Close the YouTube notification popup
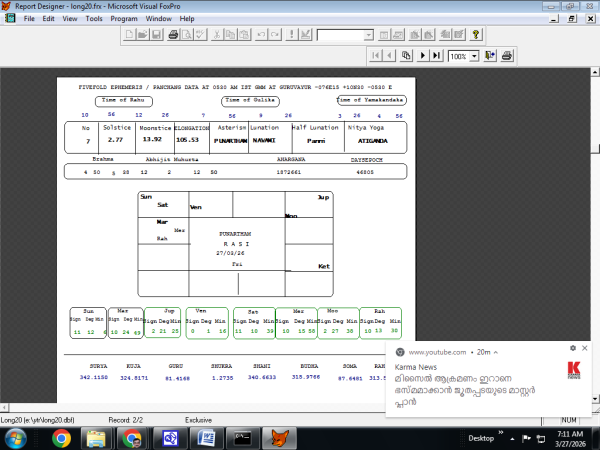The image size is (600, 450). click(x=586, y=347)
